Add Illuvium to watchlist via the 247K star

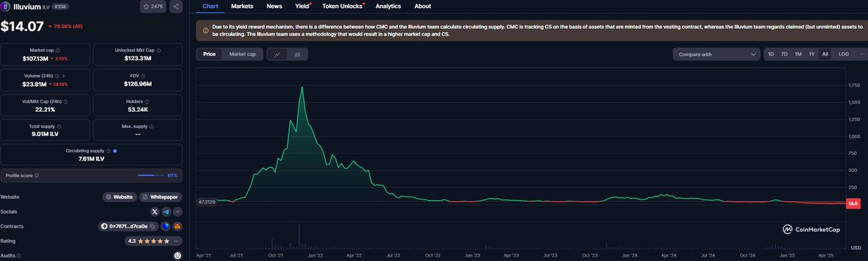[x=153, y=7]
